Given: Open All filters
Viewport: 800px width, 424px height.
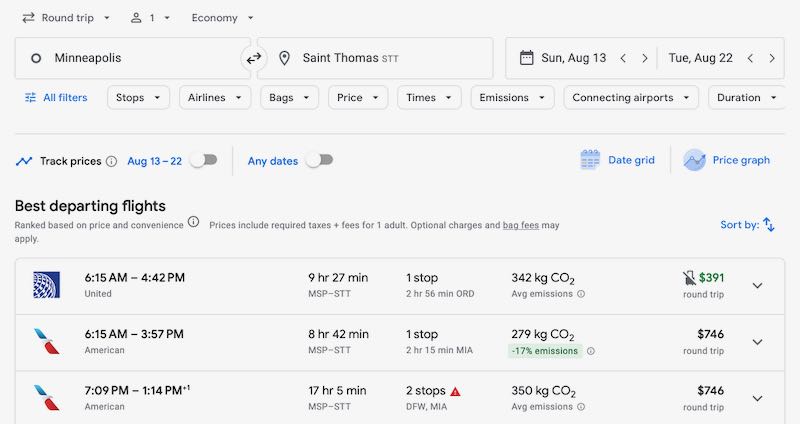Looking at the screenshot, I should click(56, 97).
